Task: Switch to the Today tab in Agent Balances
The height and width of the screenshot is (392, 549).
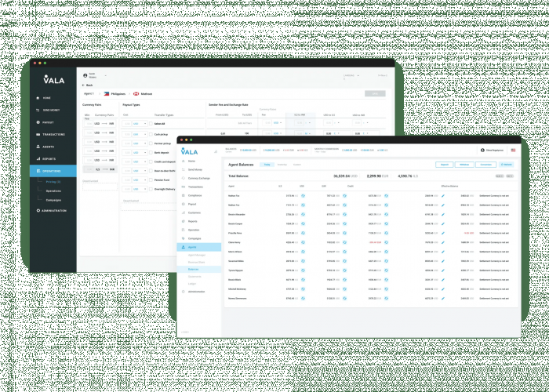Action: (267, 165)
